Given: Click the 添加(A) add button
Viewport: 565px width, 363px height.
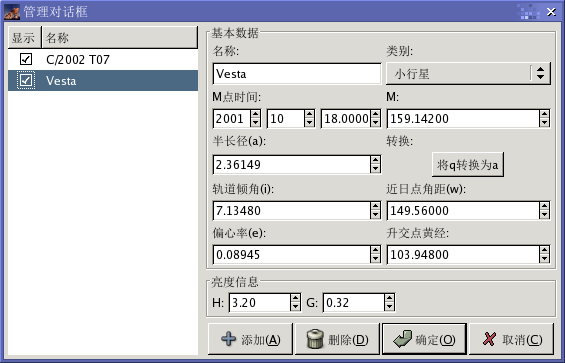Looking at the screenshot, I should 250,339.
